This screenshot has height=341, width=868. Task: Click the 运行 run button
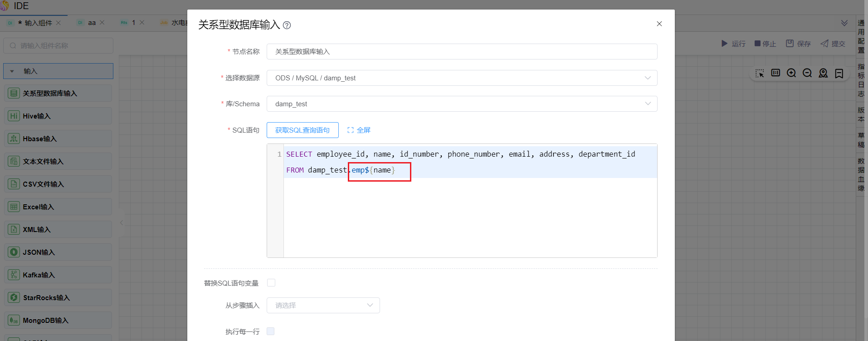point(733,44)
